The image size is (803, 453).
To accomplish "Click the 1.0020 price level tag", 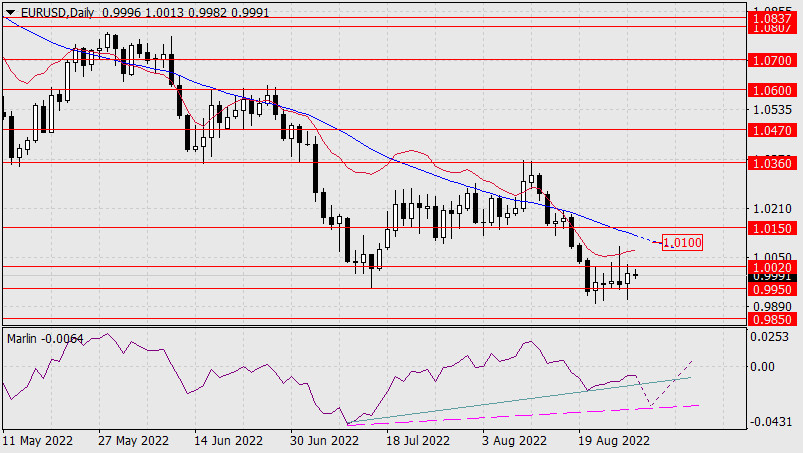I will (774, 267).
